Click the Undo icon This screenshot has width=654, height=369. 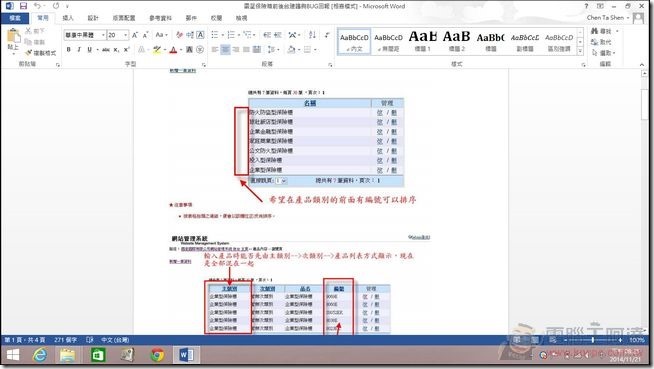(x=37, y=6)
